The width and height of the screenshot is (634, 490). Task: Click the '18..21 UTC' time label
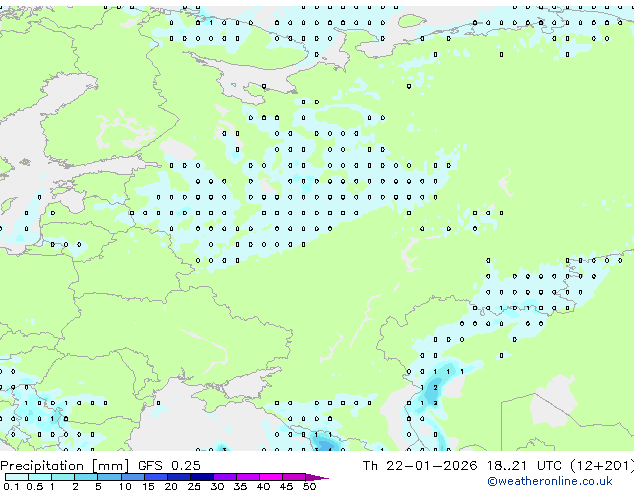524,466
